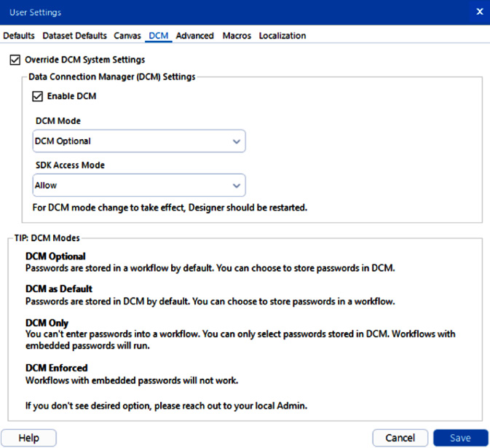490x448 pixels.
Task: Open the Defaults tab
Action: (19, 36)
